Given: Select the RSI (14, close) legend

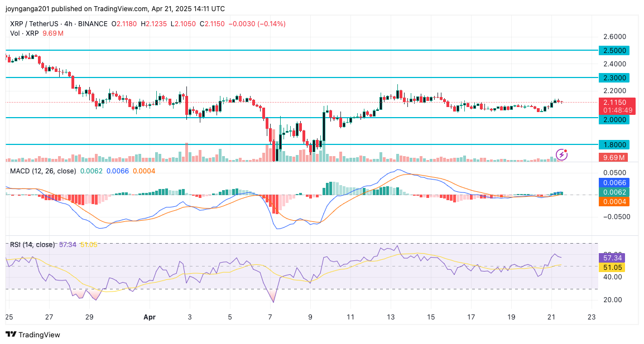Looking at the screenshot, I should [x=32, y=244].
